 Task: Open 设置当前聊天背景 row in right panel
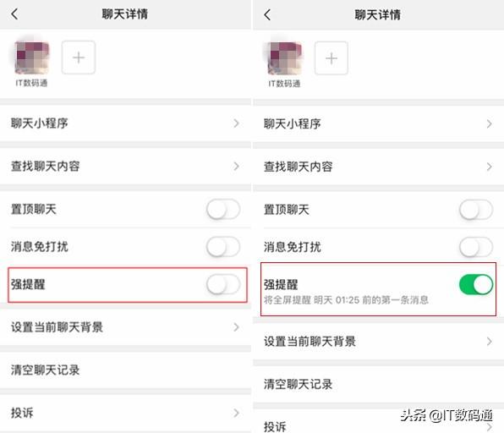coord(378,342)
